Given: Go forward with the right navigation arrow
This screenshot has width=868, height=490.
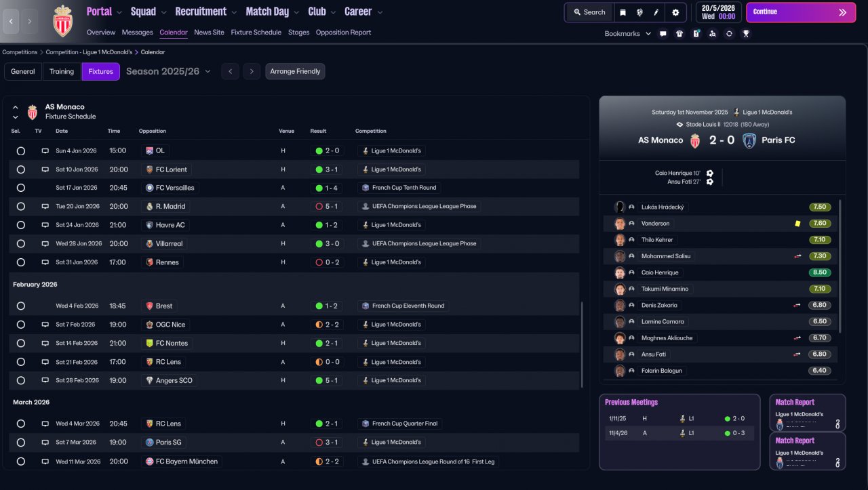Looking at the screenshot, I should [30, 21].
